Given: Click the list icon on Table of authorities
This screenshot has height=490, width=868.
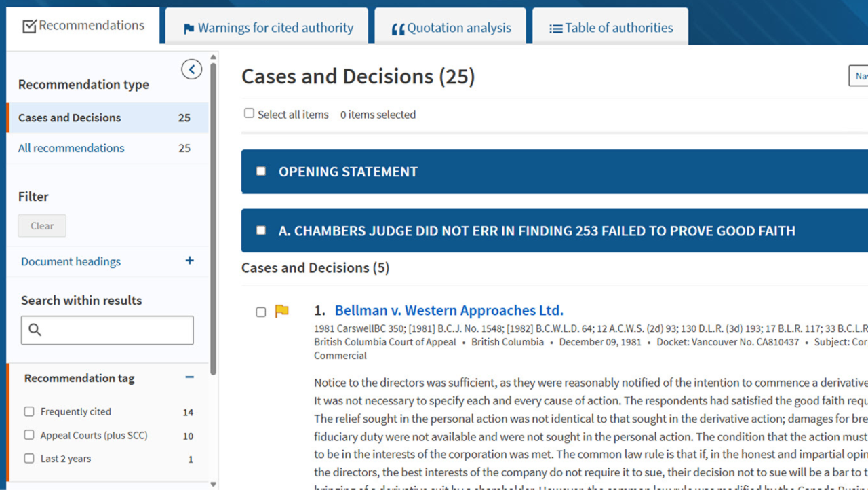Looking at the screenshot, I should click(x=555, y=29).
